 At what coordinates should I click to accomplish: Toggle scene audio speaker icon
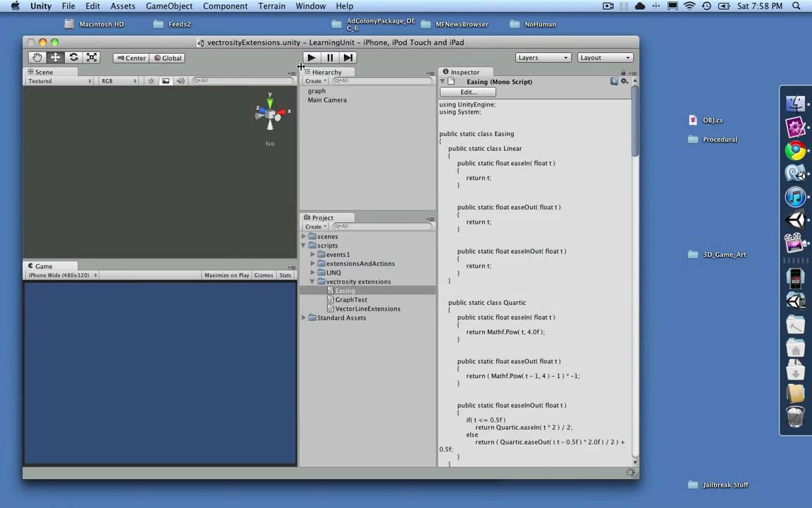click(180, 81)
